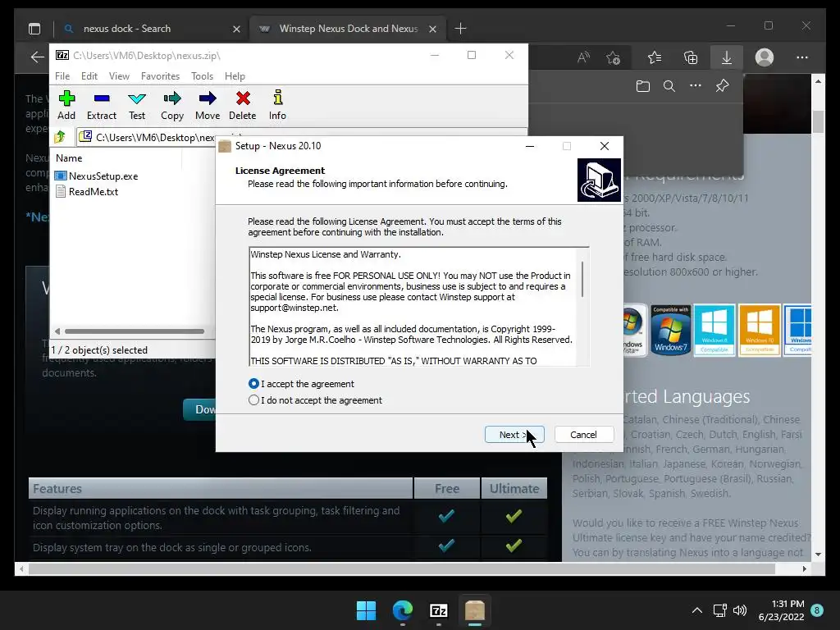Screen dimensions: 840x630
Task: Open more options in downloads panel
Action: tap(696, 85)
